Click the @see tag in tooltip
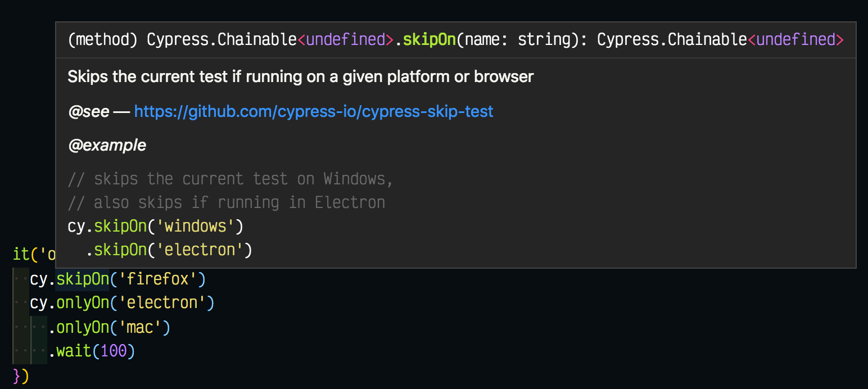 [88, 111]
